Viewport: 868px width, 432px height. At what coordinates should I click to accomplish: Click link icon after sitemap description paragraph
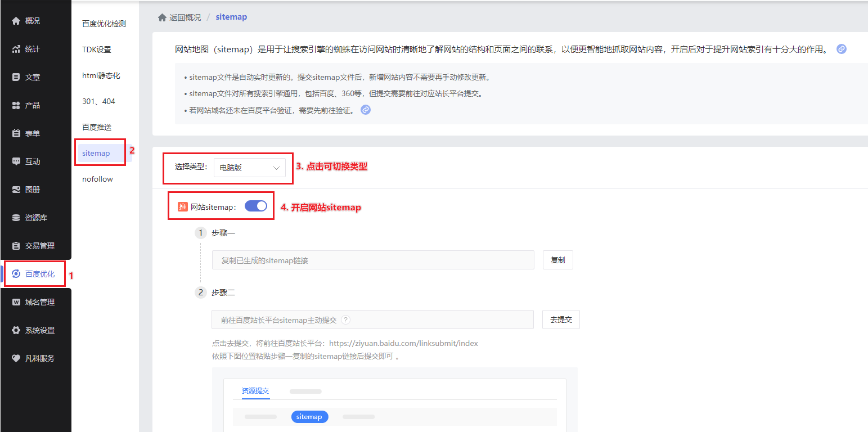coord(841,49)
